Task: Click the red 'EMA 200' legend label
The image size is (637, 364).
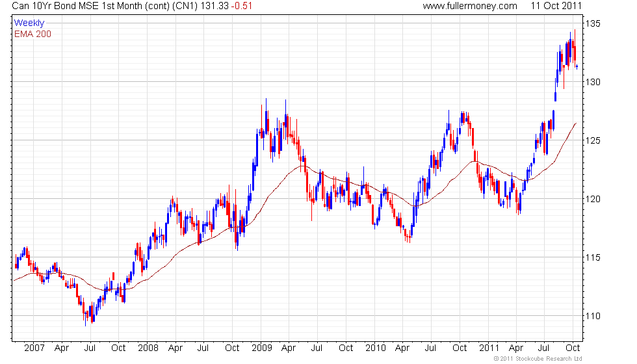Action: (33, 34)
